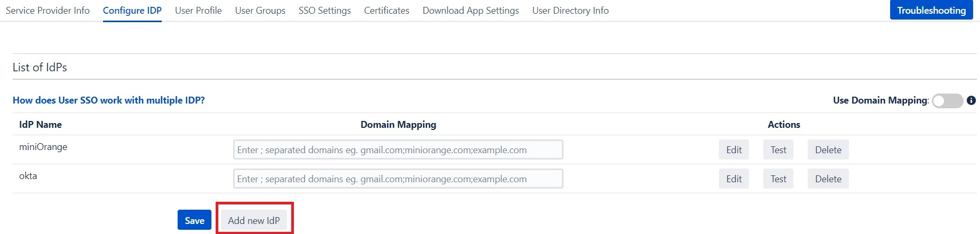Edit the miniOrange IdP

(x=734, y=149)
